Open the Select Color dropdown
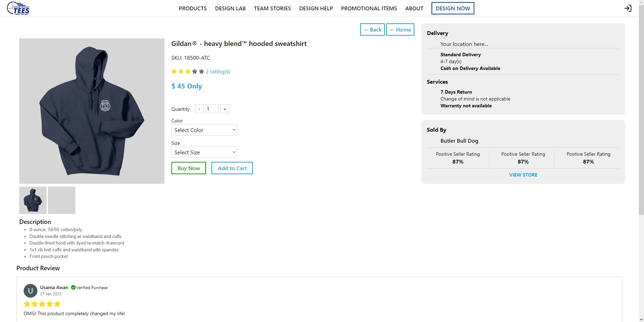This screenshot has width=644, height=322. pyautogui.click(x=204, y=130)
